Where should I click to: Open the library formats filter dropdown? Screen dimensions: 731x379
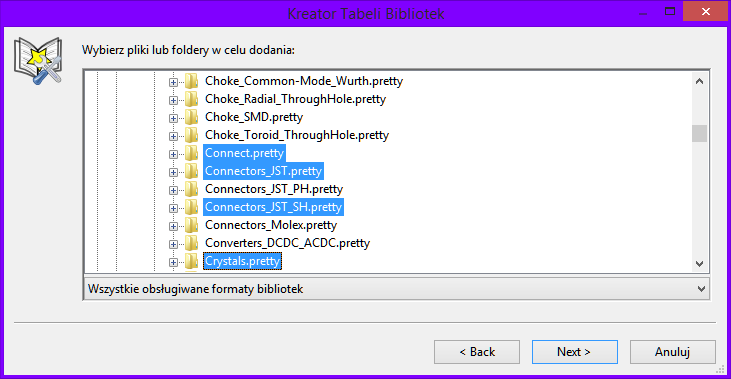click(x=396, y=289)
